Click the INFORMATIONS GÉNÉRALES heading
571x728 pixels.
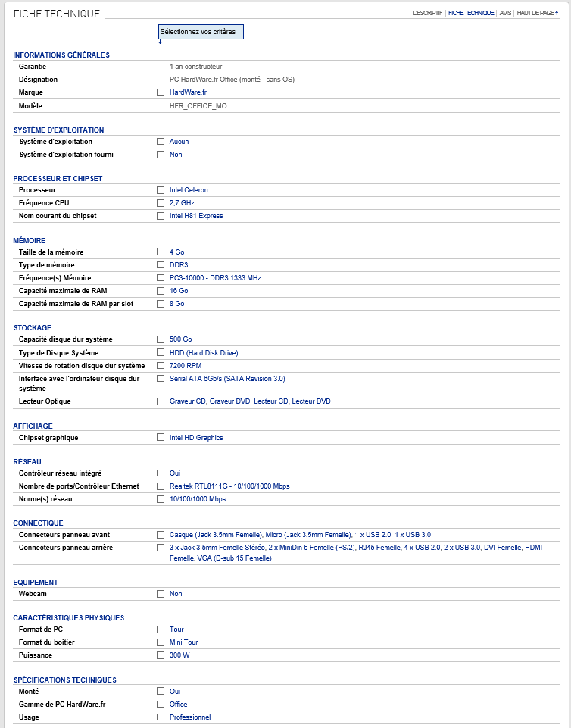click(x=61, y=55)
